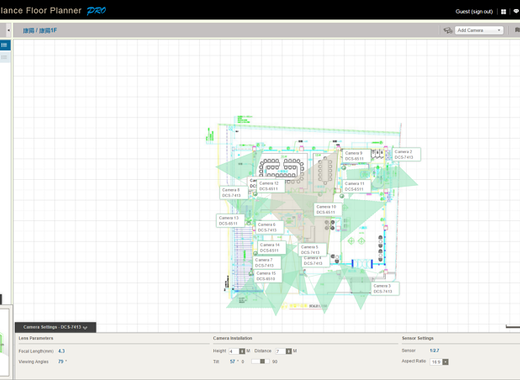
Task: Select the Camera 13 DCS-6511 label
Action: coord(230,220)
